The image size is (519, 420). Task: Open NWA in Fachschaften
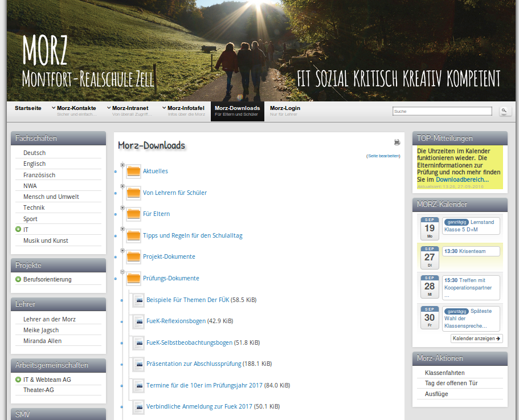[x=30, y=186]
